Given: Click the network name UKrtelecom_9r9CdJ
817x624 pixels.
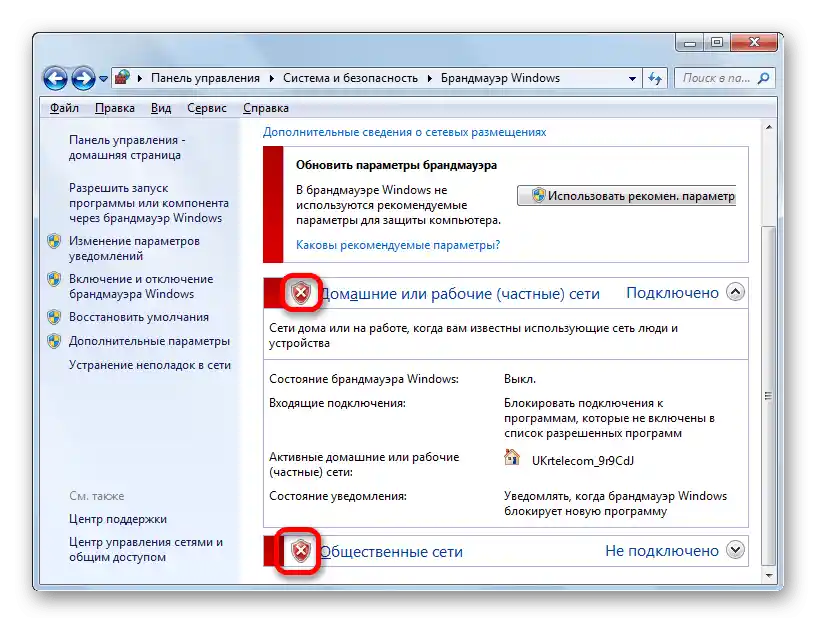Looking at the screenshot, I should 583,461.
